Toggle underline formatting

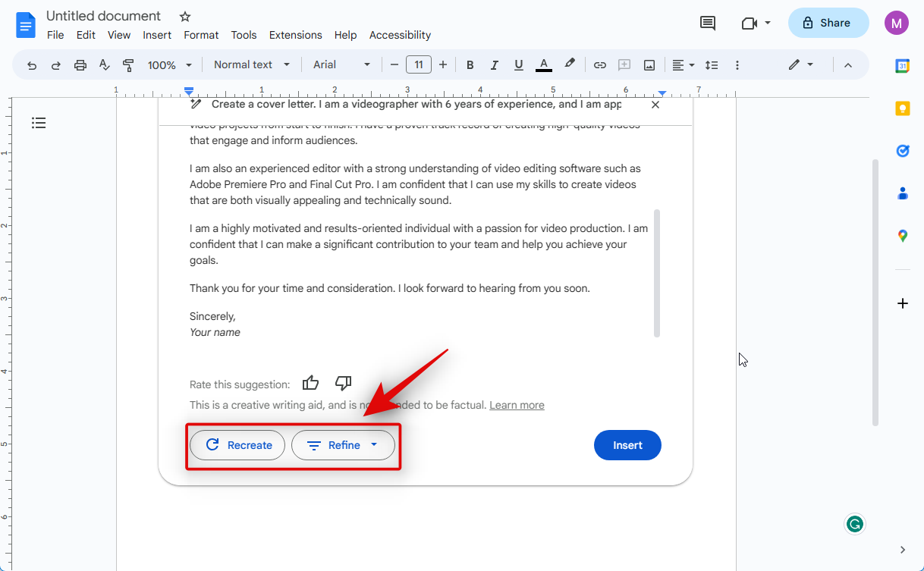tap(519, 65)
